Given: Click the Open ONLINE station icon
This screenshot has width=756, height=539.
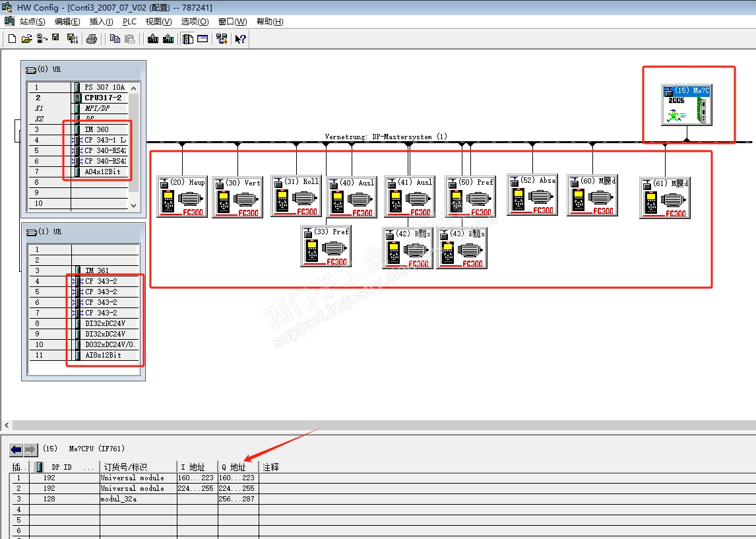Looking at the screenshot, I should tap(42, 39).
